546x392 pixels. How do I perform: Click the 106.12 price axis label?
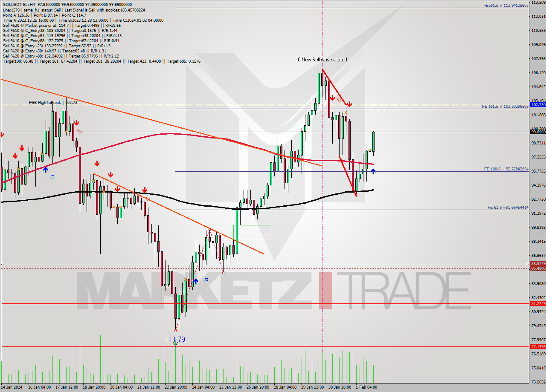coord(538,73)
